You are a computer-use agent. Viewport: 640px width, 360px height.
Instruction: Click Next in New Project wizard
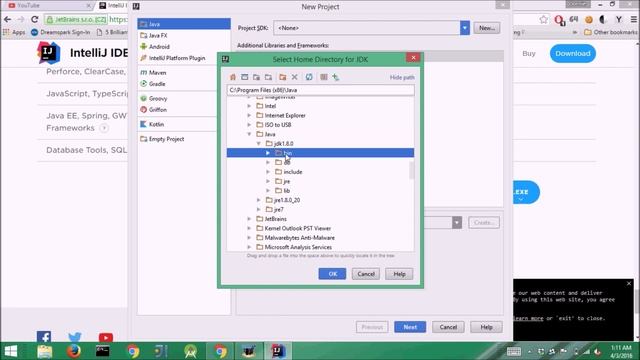(x=410, y=327)
